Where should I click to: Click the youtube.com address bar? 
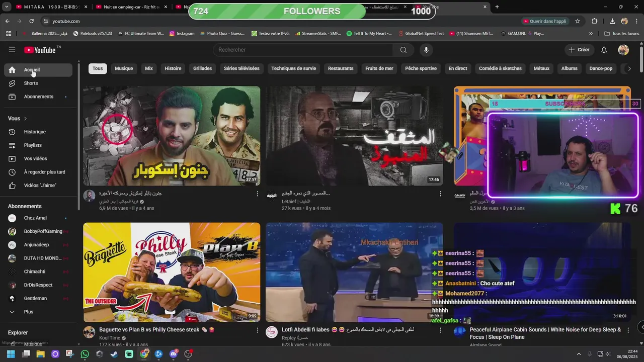pos(282,21)
